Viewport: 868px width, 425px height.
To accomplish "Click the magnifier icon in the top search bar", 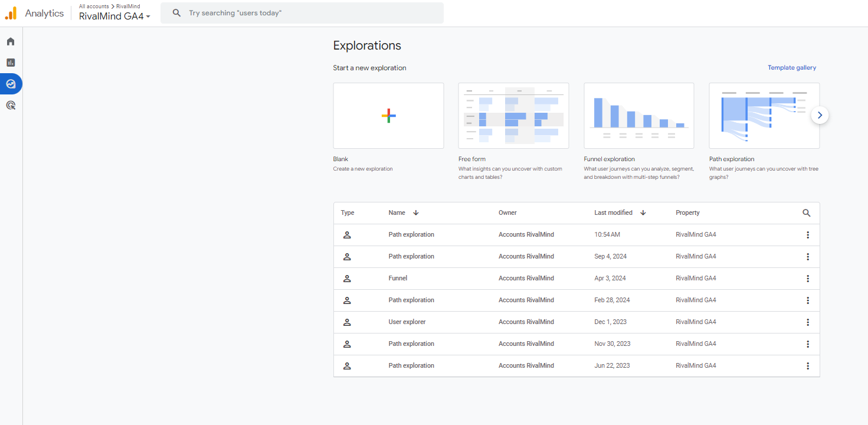I will [176, 12].
